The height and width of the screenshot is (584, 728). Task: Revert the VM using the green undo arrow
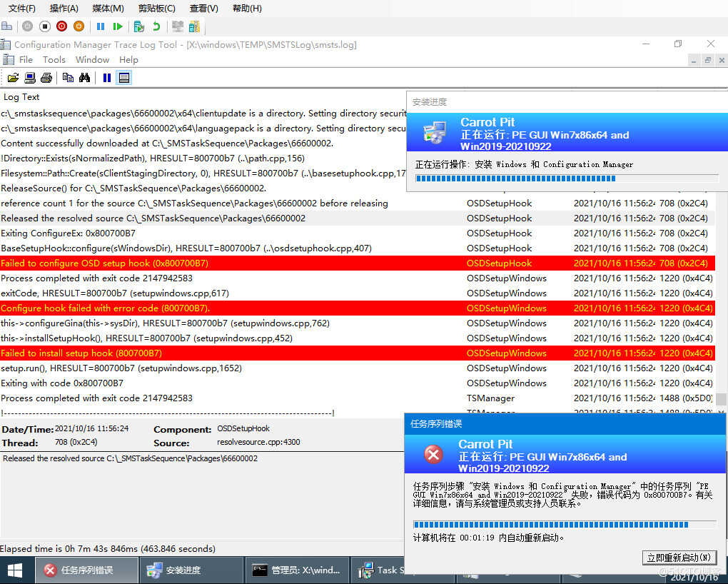coord(156,26)
